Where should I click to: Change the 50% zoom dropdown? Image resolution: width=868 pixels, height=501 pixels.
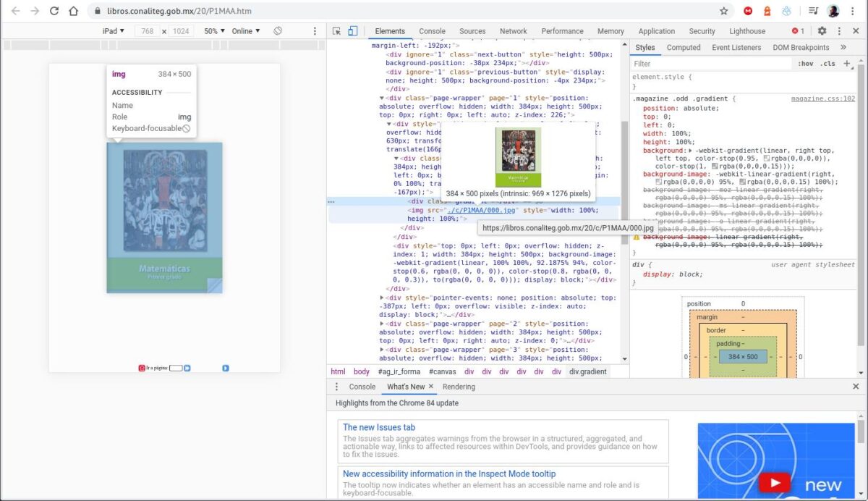coord(213,31)
